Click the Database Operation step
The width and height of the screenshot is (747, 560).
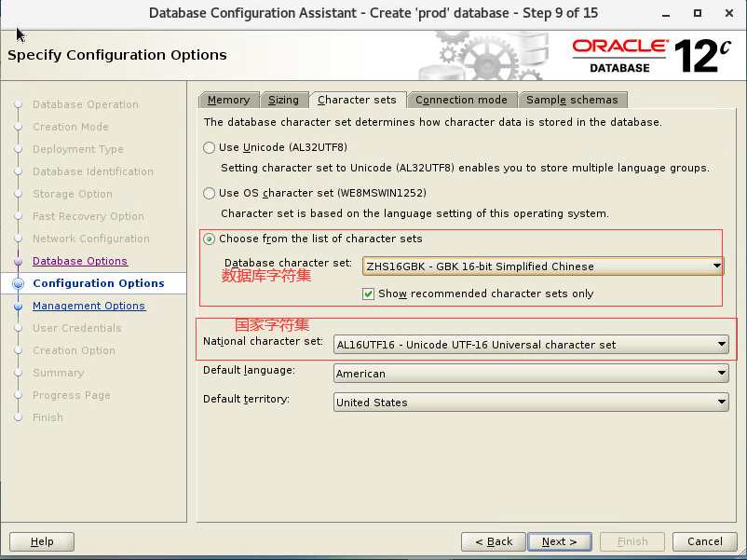tap(86, 104)
